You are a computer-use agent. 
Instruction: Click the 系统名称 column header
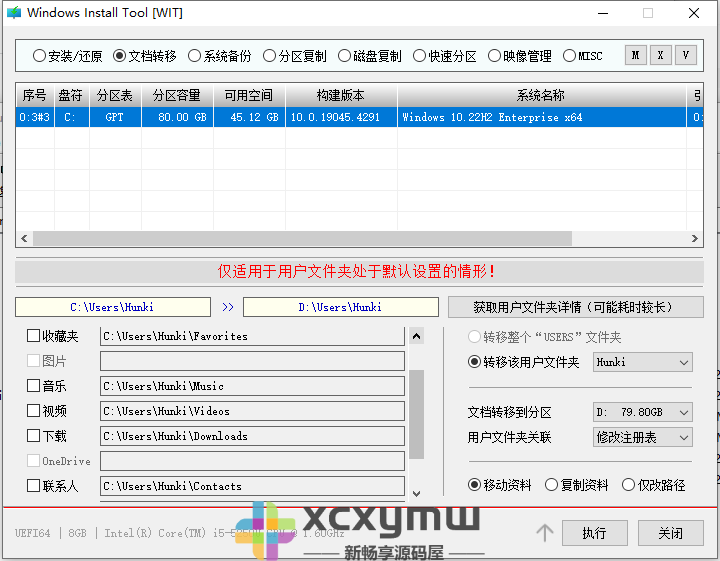pyautogui.click(x=542, y=95)
